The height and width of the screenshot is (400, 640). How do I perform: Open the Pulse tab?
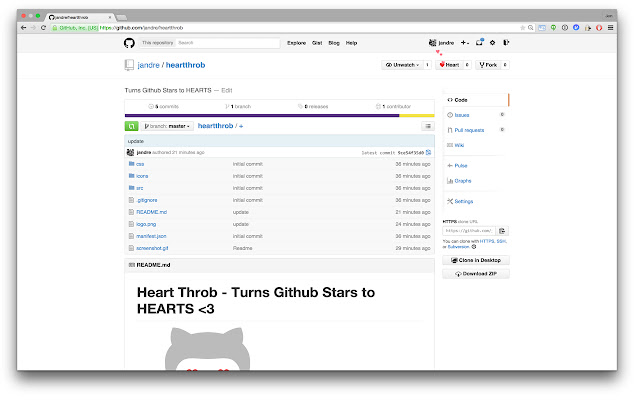click(x=460, y=166)
